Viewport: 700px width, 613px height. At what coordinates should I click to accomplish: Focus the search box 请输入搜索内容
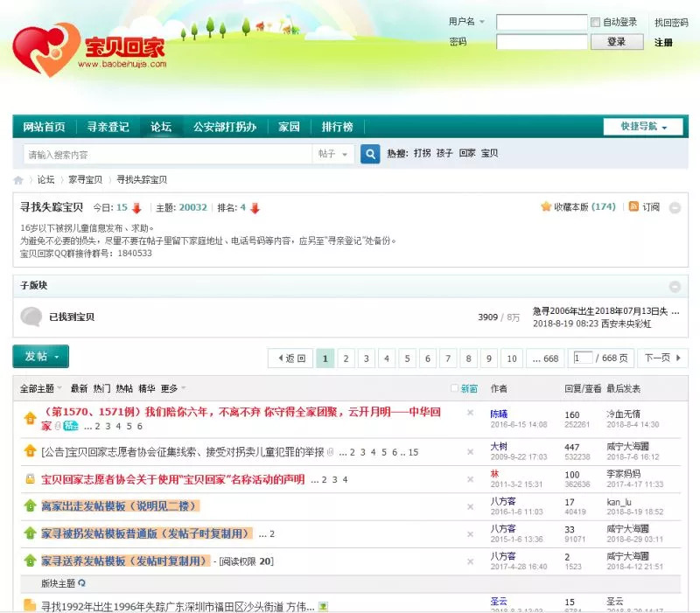pos(167,155)
